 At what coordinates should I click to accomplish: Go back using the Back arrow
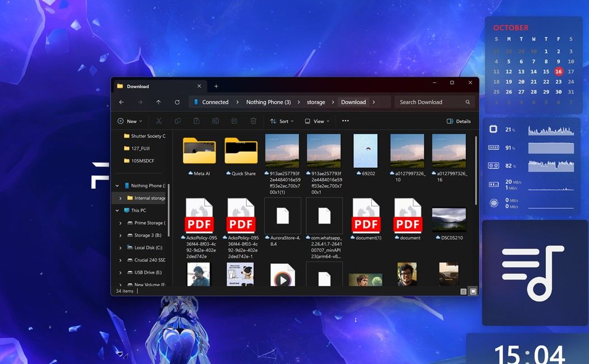point(121,102)
